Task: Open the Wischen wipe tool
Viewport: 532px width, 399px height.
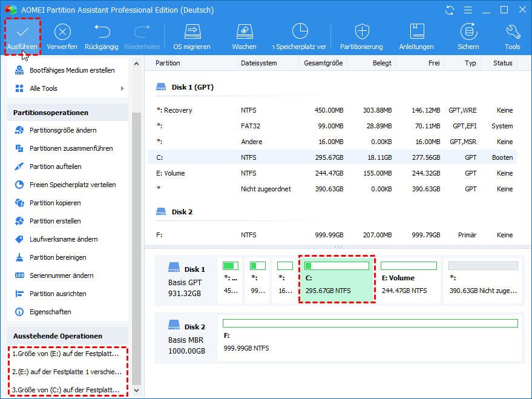Action: click(x=245, y=36)
